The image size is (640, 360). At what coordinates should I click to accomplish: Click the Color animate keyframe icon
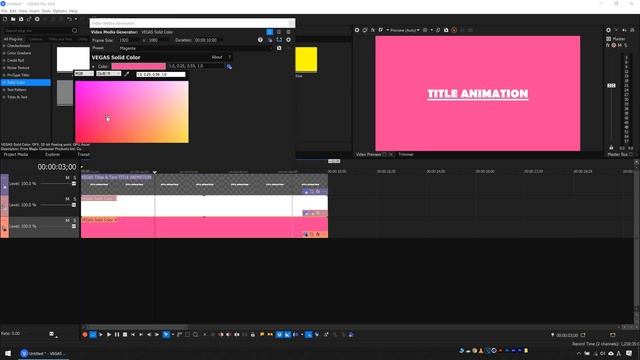coord(229,67)
